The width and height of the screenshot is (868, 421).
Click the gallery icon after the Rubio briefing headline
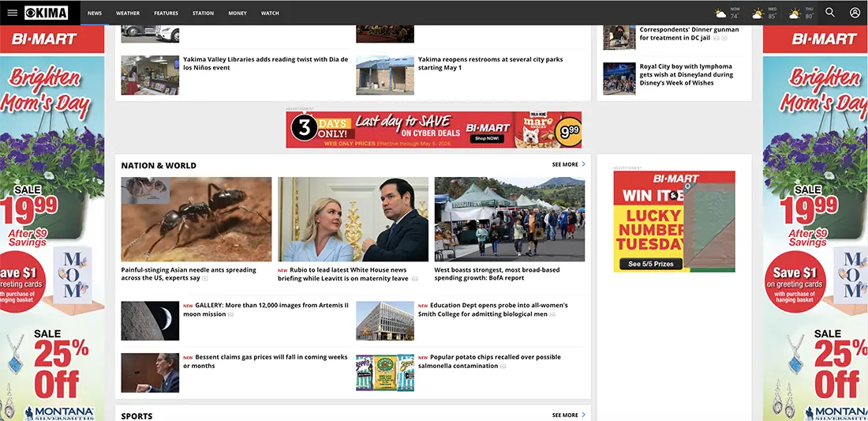(x=414, y=279)
